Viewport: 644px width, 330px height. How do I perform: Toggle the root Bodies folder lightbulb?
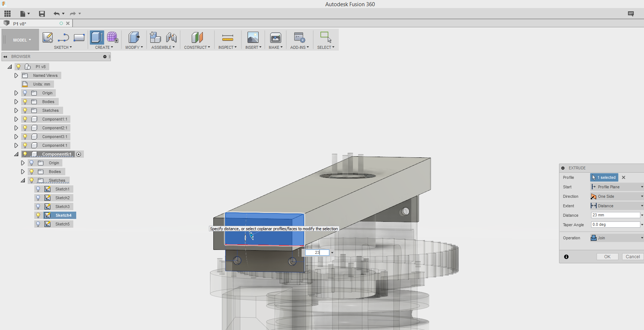point(25,102)
